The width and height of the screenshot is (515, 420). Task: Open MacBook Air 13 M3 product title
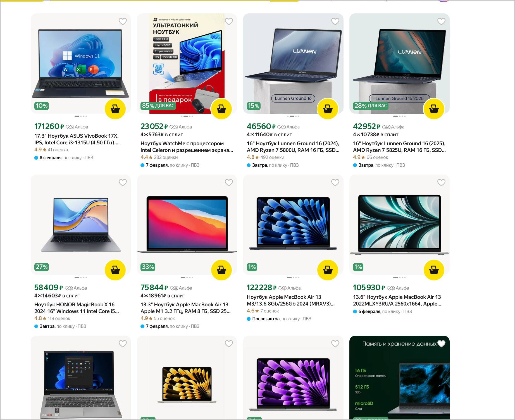click(x=290, y=300)
